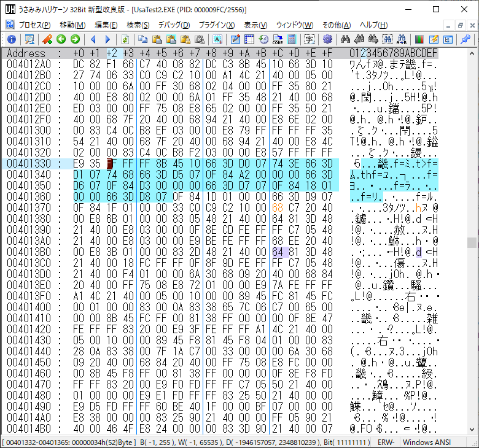Open the ヘルプ(H) menu
Image resolution: width=479 pixels, height=448 pixels.
(373, 25)
